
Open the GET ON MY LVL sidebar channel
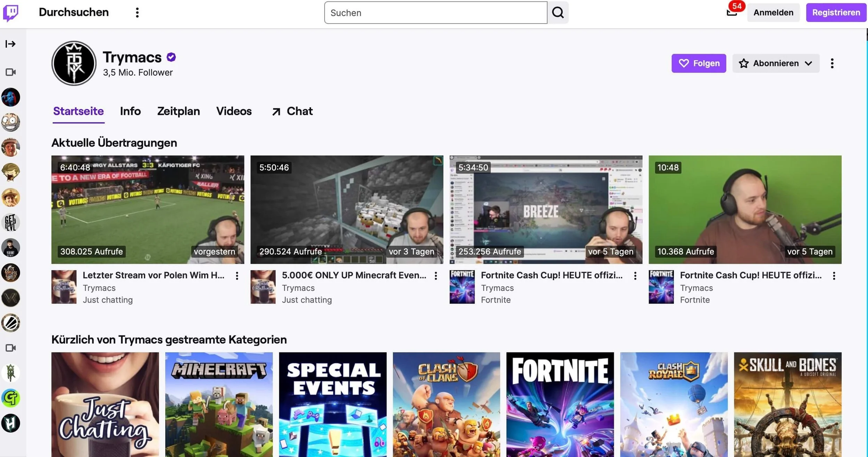click(10, 222)
